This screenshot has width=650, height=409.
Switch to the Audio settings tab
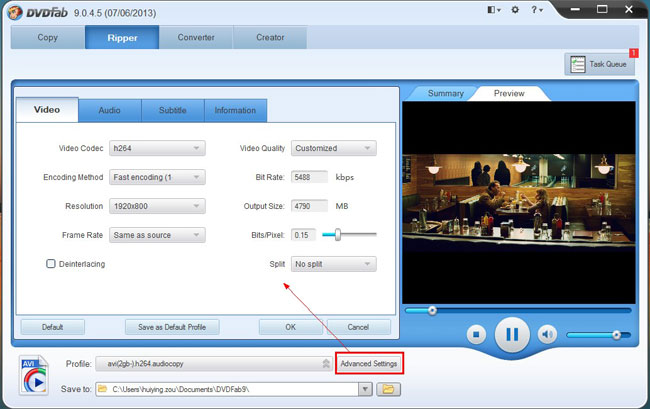[110, 110]
